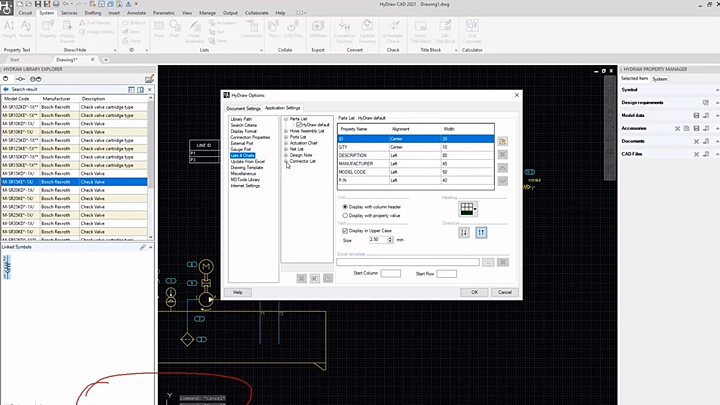The height and width of the screenshot is (405, 720).
Task: Click back arrow beside Search result
Action: [x=6, y=89]
